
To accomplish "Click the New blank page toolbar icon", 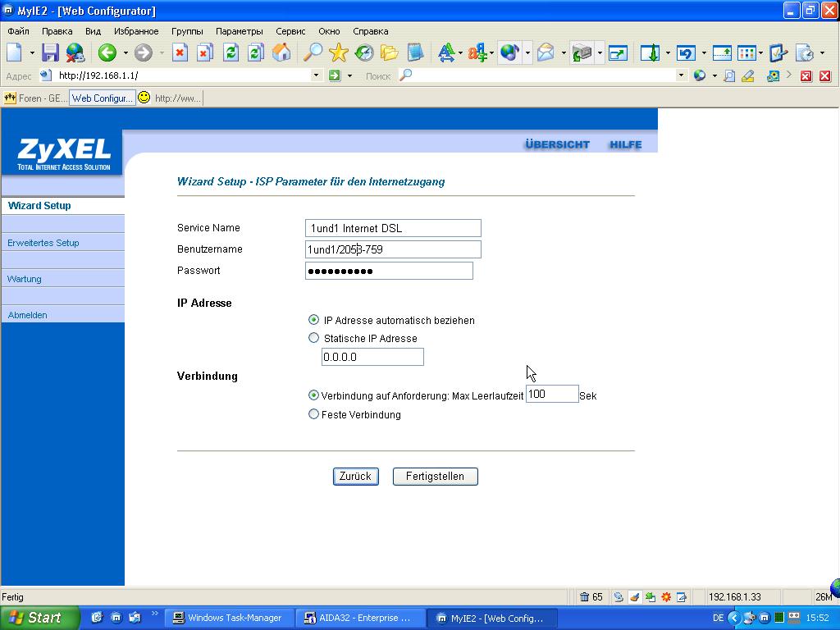I will point(15,52).
